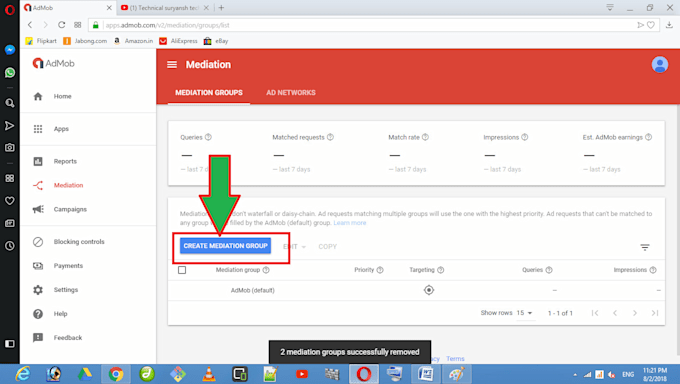Click the Match rate help icon
680x384 pixels.
pyautogui.click(x=425, y=137)
